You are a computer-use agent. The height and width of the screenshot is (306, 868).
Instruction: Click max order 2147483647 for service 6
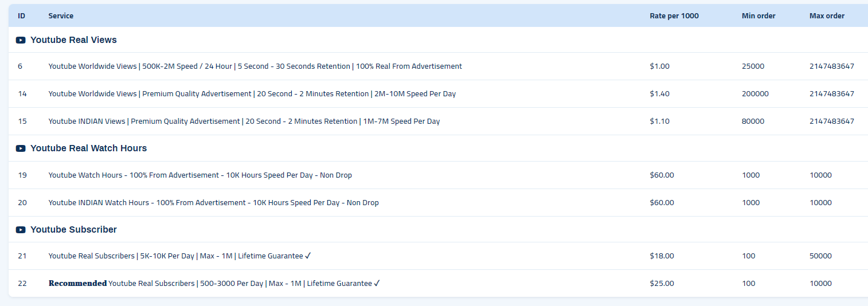(x=831, y=66)
